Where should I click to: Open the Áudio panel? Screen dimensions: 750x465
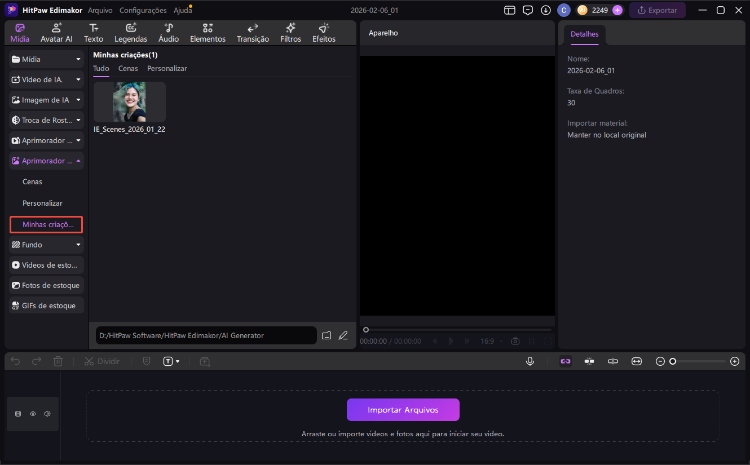(168, 33)
